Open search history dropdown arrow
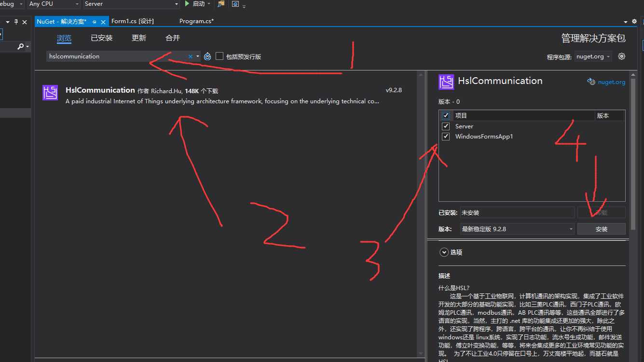The image size is (644, 362). point(198,56)
